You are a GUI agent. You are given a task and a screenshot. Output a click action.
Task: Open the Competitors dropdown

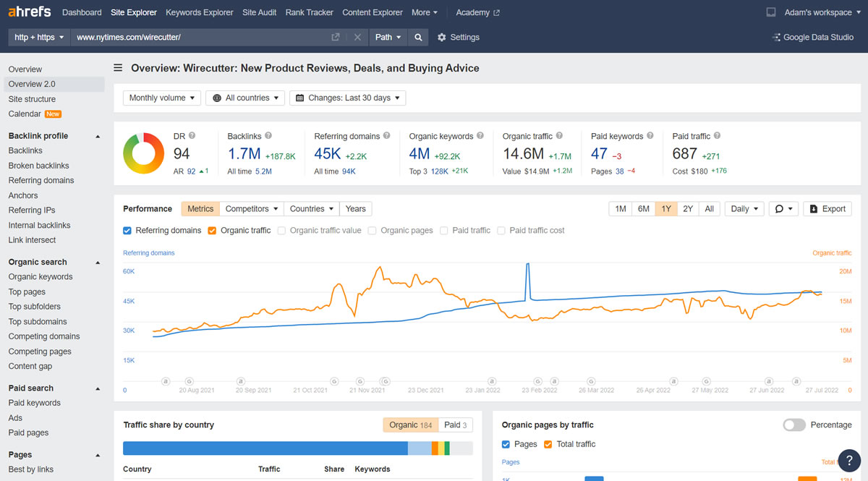coord(252,208)
